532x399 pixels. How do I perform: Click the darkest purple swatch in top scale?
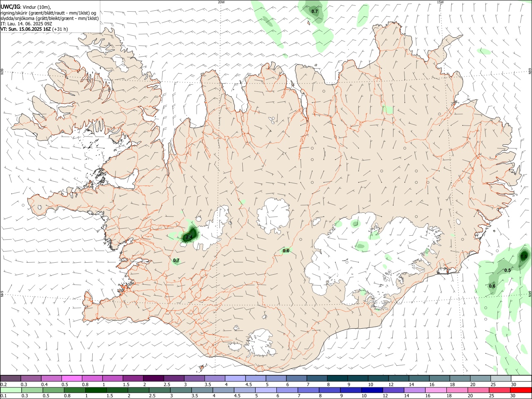pos(153,379)
